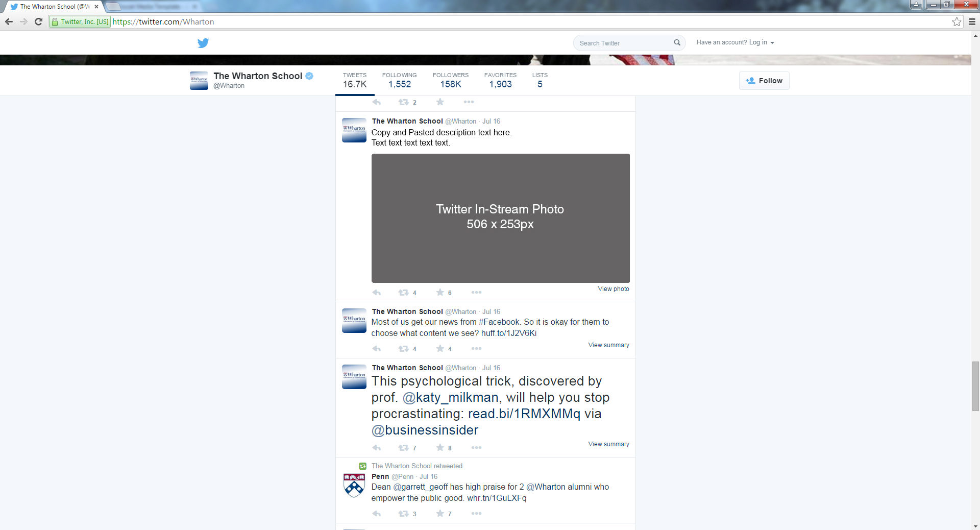
Task: Click the Twitter bird logo in header
Action: 203,43
